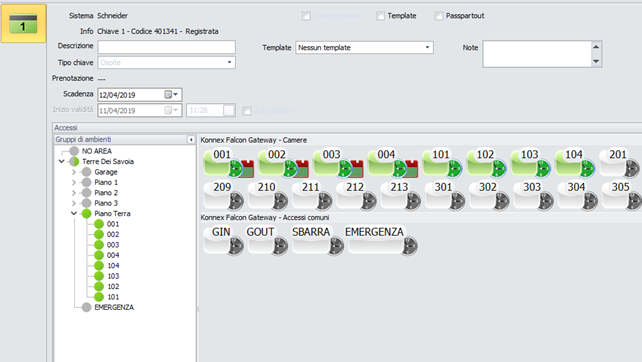Viewport: 642px width, 362px height.
Task: Tick the Auto check-in checkbox
Action: point(247,111)
